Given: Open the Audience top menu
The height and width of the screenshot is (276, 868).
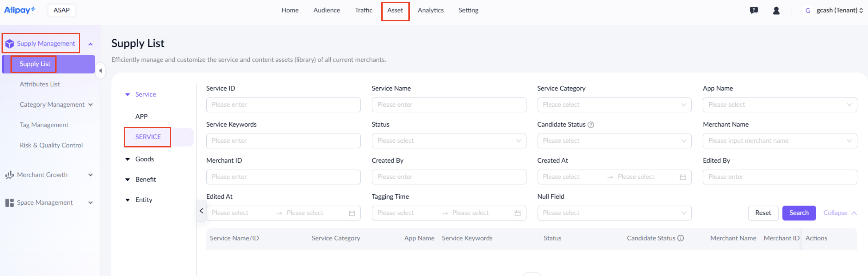Looking at the screenshot, I should click(x=326, y=10).
